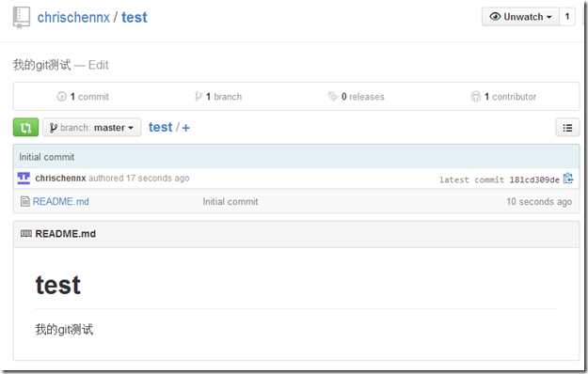Click the README.md preview header book icon
Image resolution: width=588 pixels, height=374 pixels.
click(x=26, y=234)
